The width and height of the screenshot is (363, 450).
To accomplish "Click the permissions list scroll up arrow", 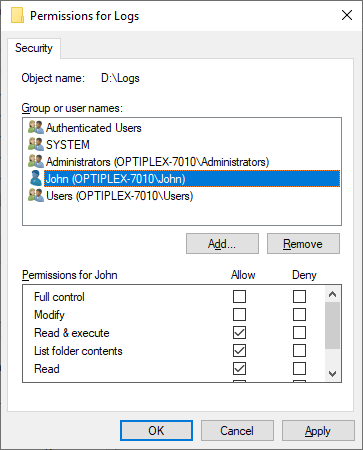I will click(332, 294).
